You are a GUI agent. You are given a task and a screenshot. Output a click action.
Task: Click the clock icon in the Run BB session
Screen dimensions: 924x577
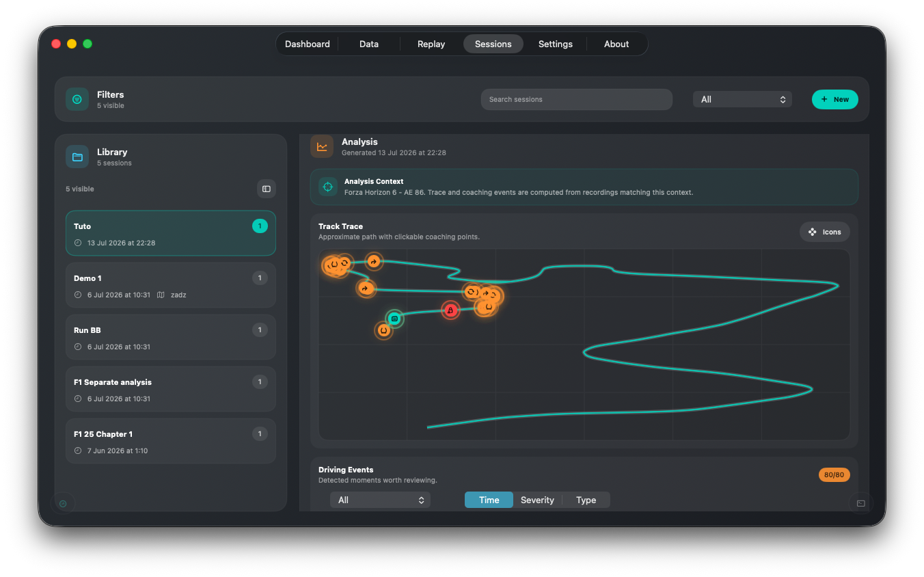(78, 347)
